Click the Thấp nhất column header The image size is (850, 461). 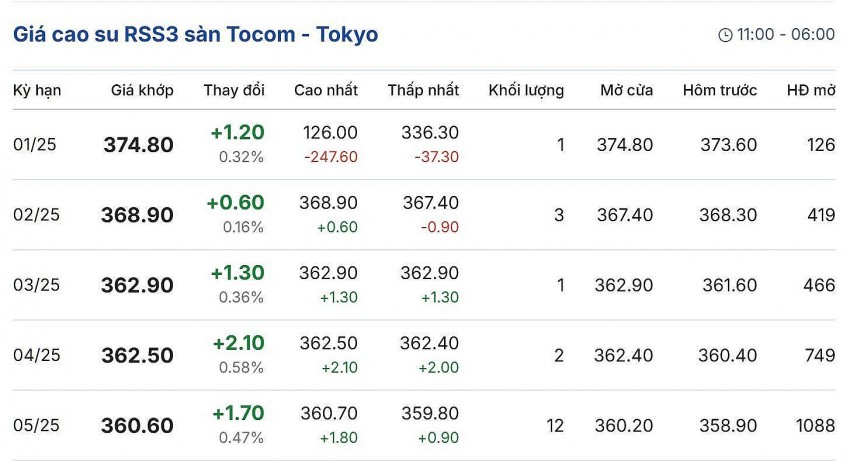[423, 90]
